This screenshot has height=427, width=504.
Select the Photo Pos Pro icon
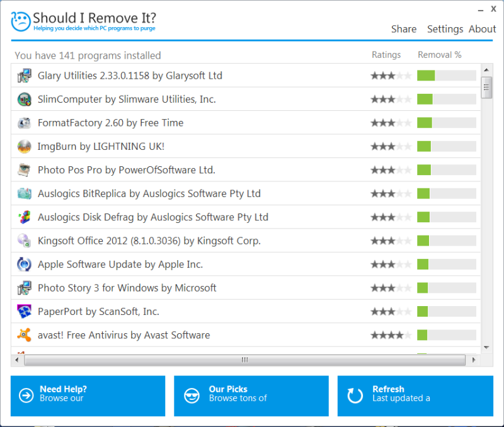tap(24, 170)
